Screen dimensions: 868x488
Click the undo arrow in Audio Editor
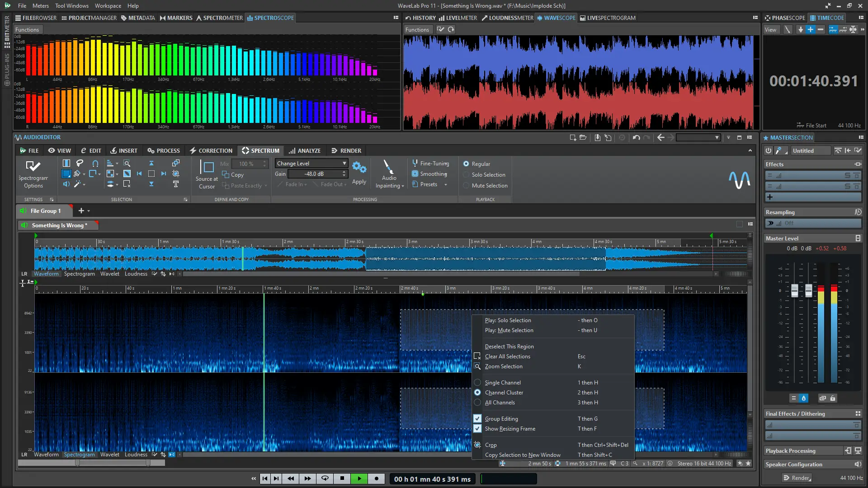pos(636,137)
